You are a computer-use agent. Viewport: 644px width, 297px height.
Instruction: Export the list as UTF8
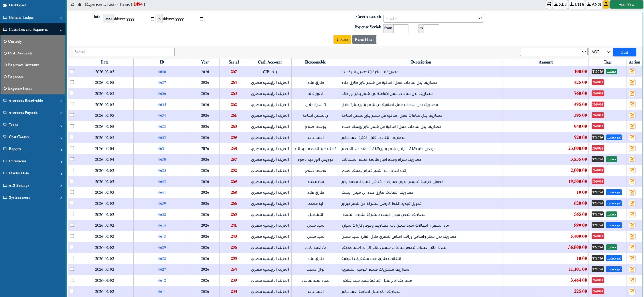click(x=577, y=4)
